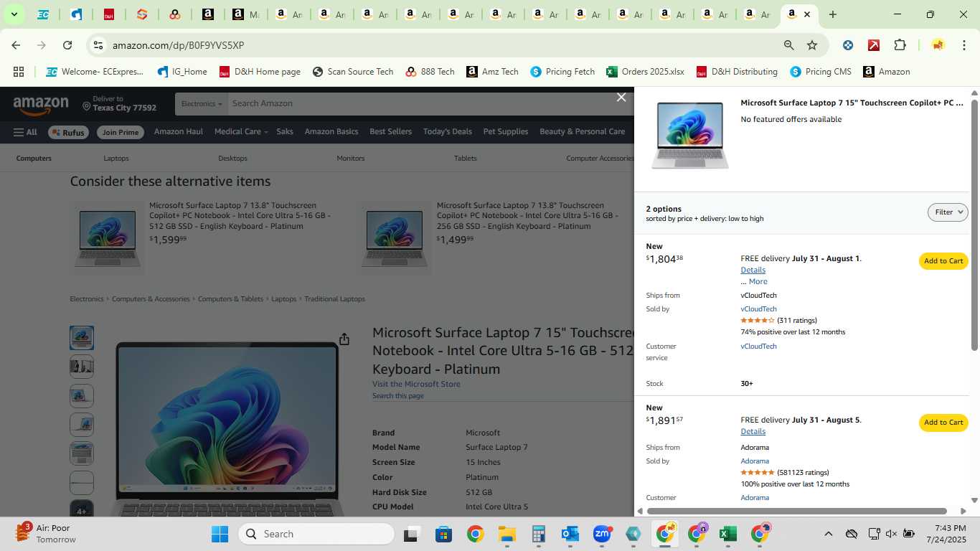980x551 pixels.
Task: Select the second product image thumbnail
Action: (81, 367)
